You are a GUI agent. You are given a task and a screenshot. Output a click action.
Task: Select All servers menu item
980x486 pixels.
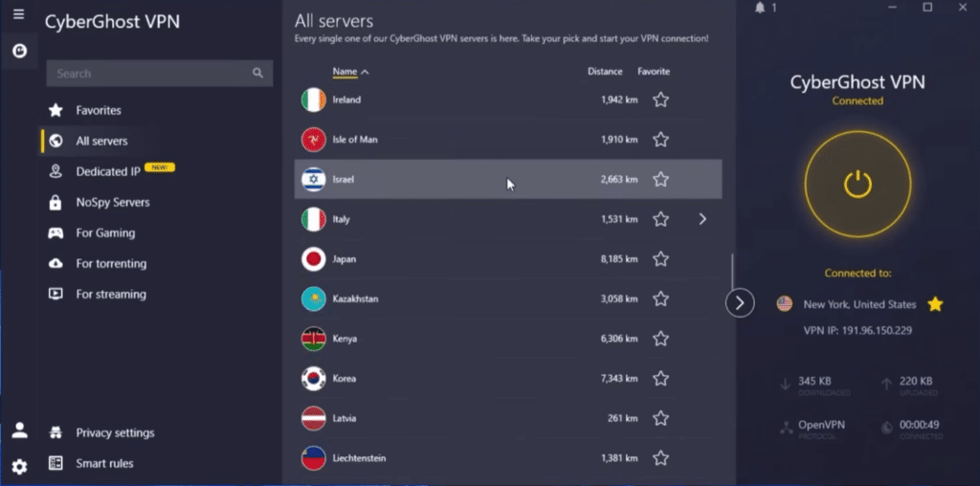(x=101, y=142)
